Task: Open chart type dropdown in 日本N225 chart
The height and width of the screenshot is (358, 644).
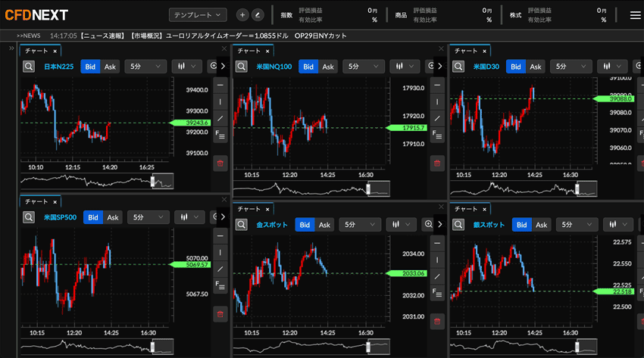Action: [187, 67]
